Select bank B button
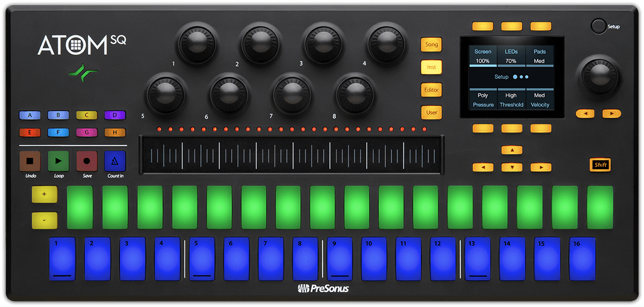Image resolution: width=644 pixels, height=307 pixels. pyautogui.click(x=58, y=115)
